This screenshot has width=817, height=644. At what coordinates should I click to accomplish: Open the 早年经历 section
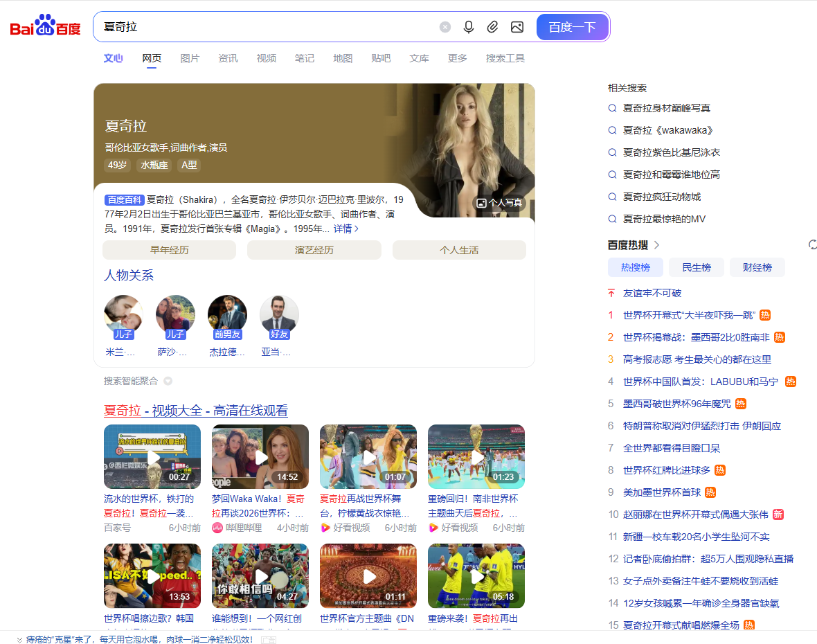click(170, 250)
